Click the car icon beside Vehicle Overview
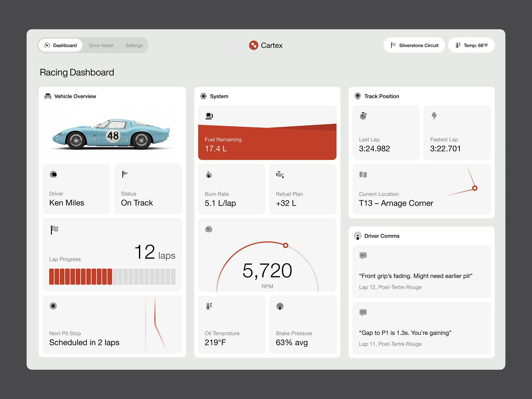 [48, 96]
